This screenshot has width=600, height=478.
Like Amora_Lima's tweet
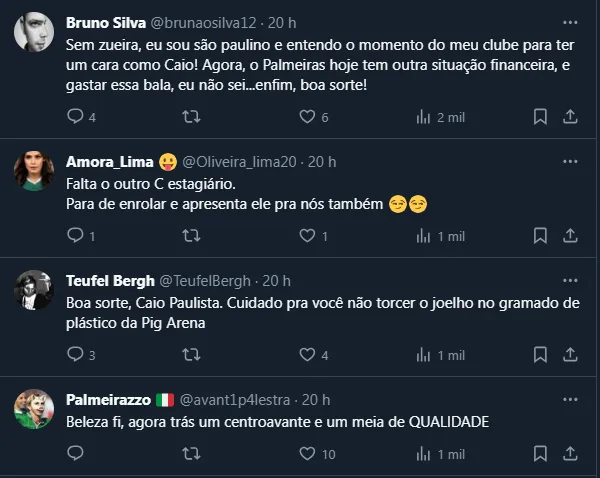tap(308, 236)
